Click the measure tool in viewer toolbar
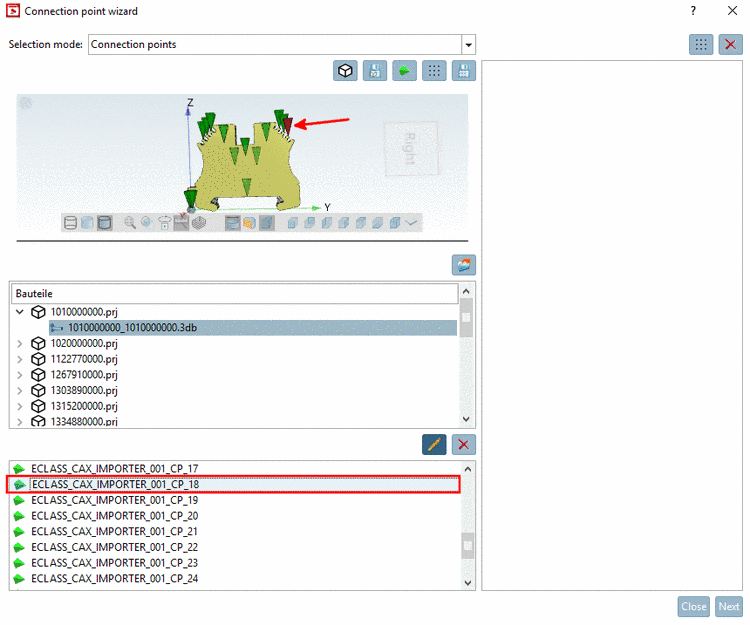Screen dimensions: 750x625 coord(181,222)
